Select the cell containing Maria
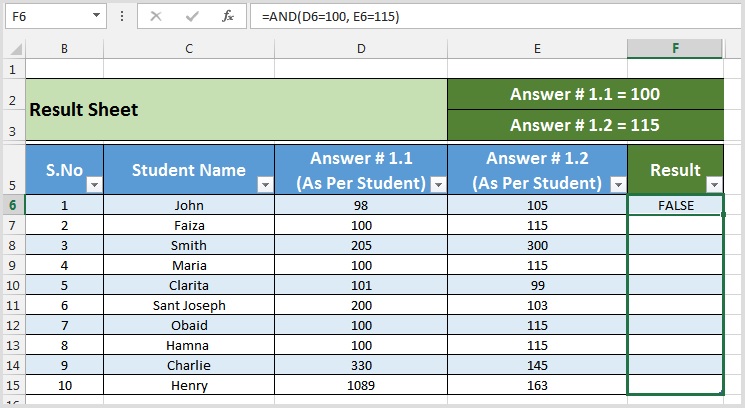Viewport: 745px width, 408px height. point(189,265)
